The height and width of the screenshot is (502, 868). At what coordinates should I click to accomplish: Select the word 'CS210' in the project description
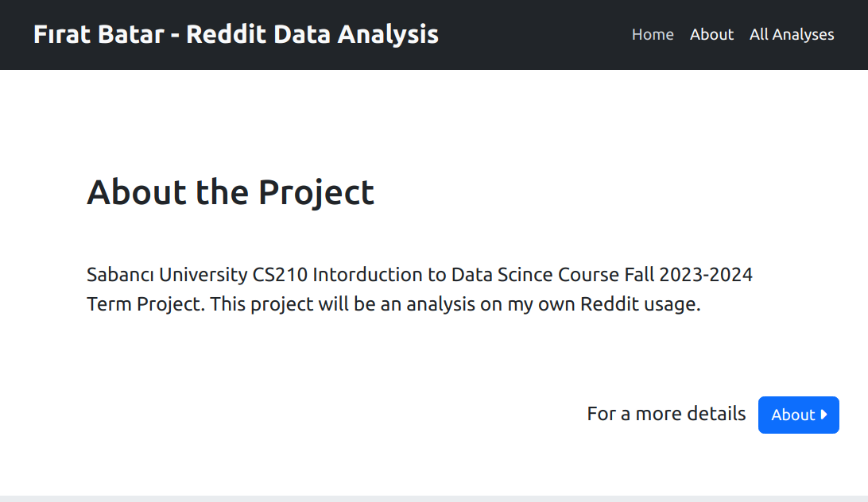tap(276, 274)
